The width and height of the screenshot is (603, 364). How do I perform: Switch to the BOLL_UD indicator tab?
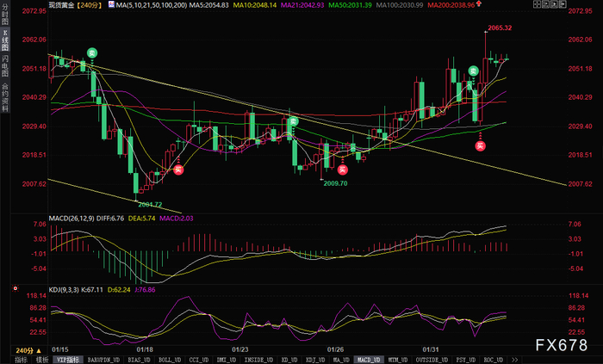[170, 360]
